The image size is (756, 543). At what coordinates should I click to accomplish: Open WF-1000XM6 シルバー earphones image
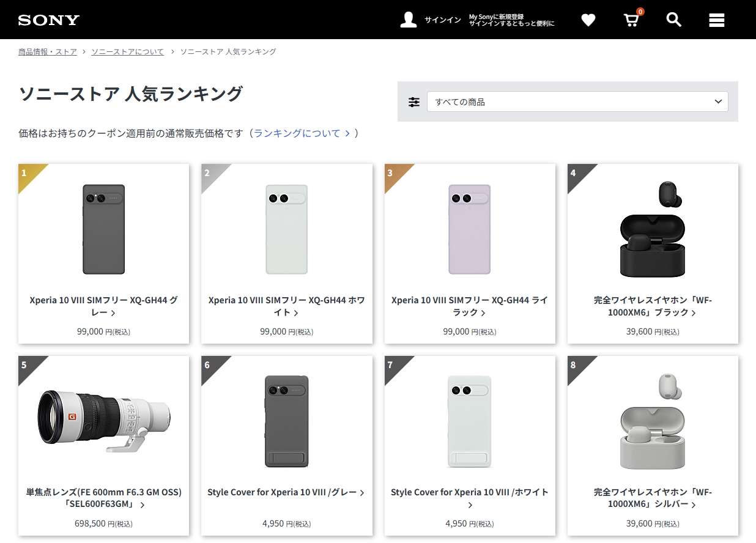[x=653, y=421]
